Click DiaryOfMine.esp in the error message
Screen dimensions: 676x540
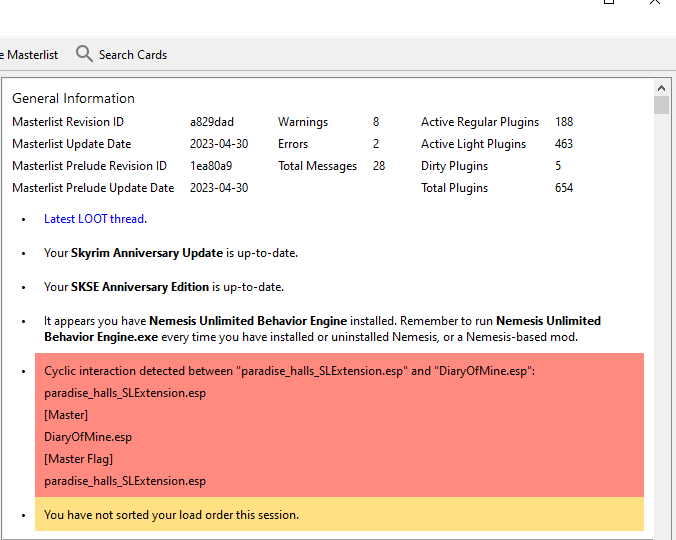click(88, 437)
